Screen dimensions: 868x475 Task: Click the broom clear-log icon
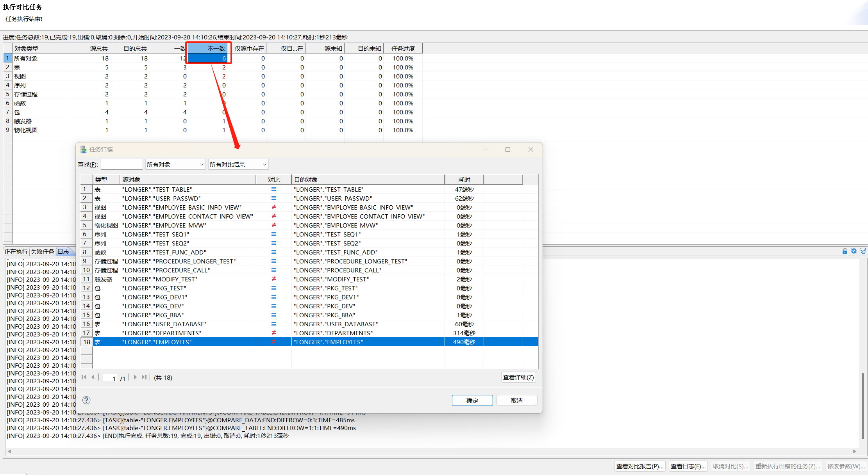click(863, 251)
